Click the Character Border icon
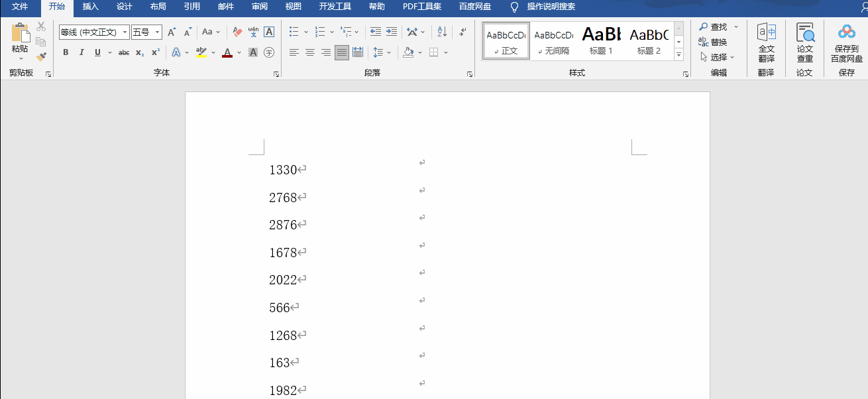The width and height of the screenshot is (868, 399). [x=269, y=32]
